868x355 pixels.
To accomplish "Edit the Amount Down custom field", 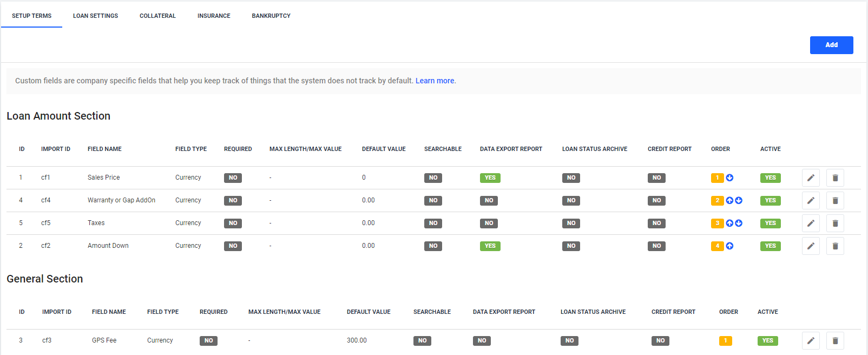I will point(811,246).
